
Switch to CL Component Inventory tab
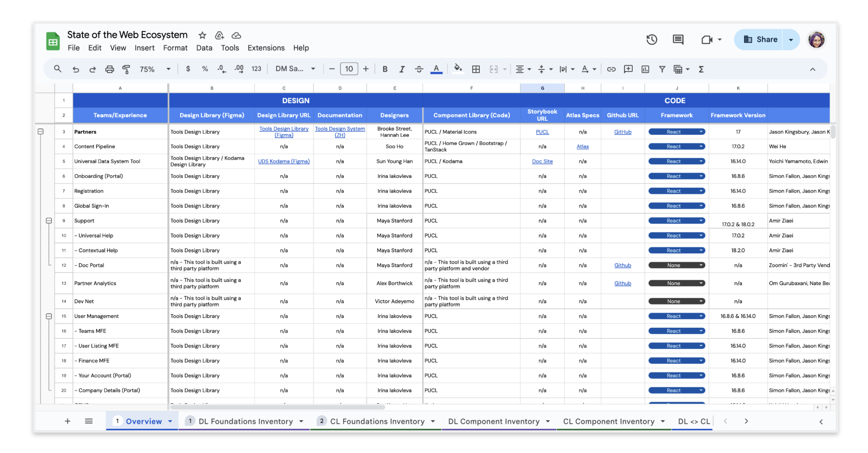pos(614,421)
